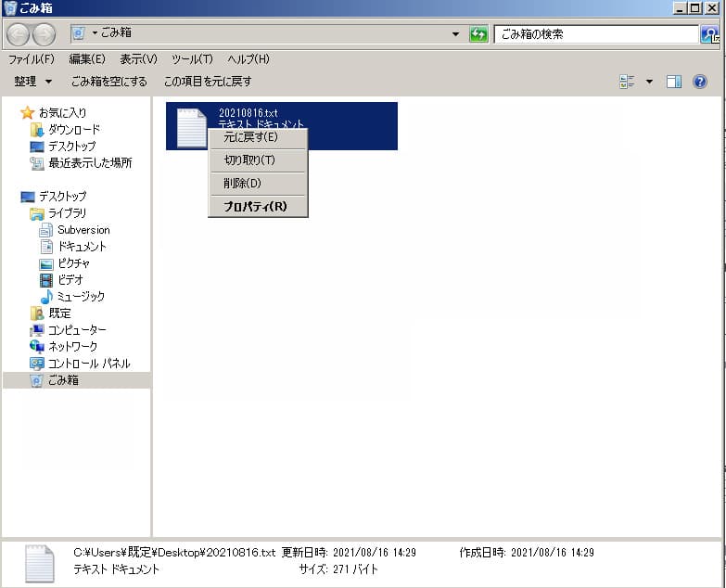This screenshot has width=726, height=588.
Task: Select 削除(D) in the context menu
Action: point(243,184)
